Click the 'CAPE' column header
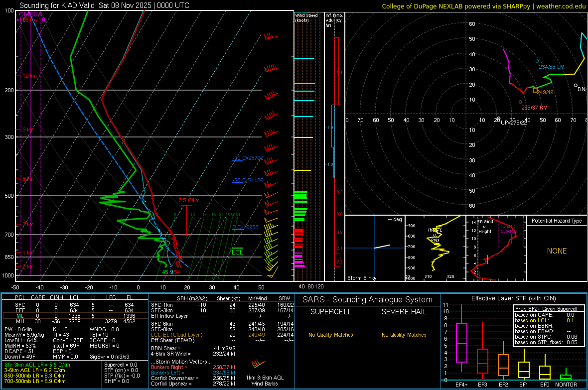The height and width of the screenshot is (390, 588). (38, 297)
